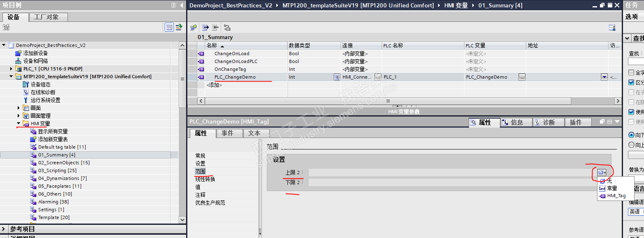This screenshot has height=238, width=644.
Task: Toggle the checked 使用 checkbox in find options
Action: pyautogui.click(x=631, y=112)
